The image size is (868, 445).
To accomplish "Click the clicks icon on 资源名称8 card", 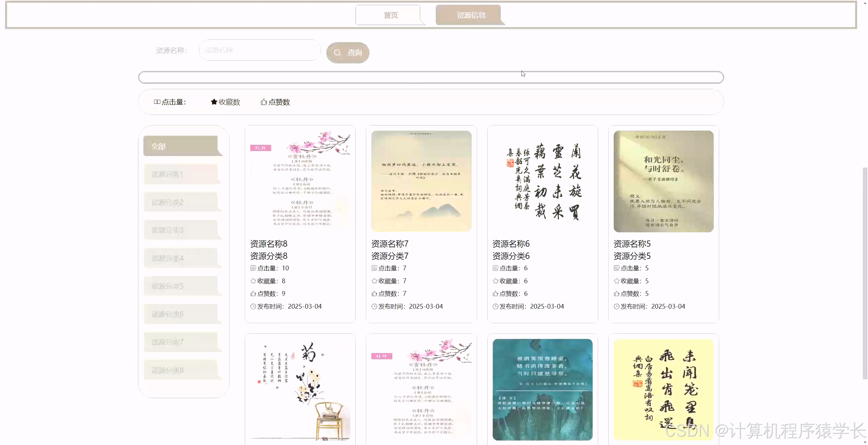I will point(253,268).
